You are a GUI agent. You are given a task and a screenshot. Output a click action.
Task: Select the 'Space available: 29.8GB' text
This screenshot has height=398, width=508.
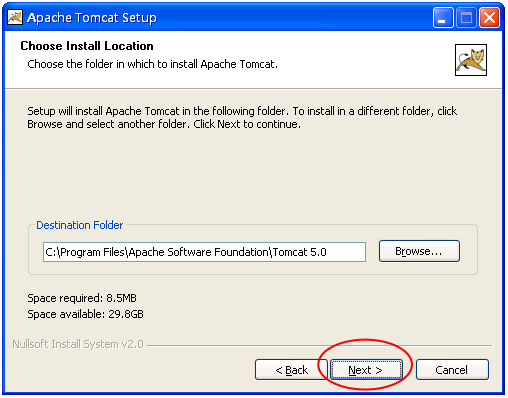coord(85,314)
